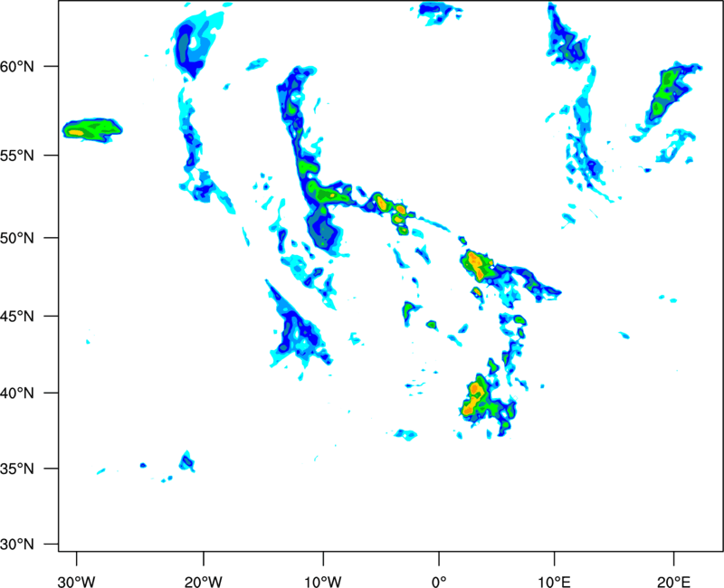Click the 20°W longitude axis label
Screen dimensions: 724x588
(204, 582)
